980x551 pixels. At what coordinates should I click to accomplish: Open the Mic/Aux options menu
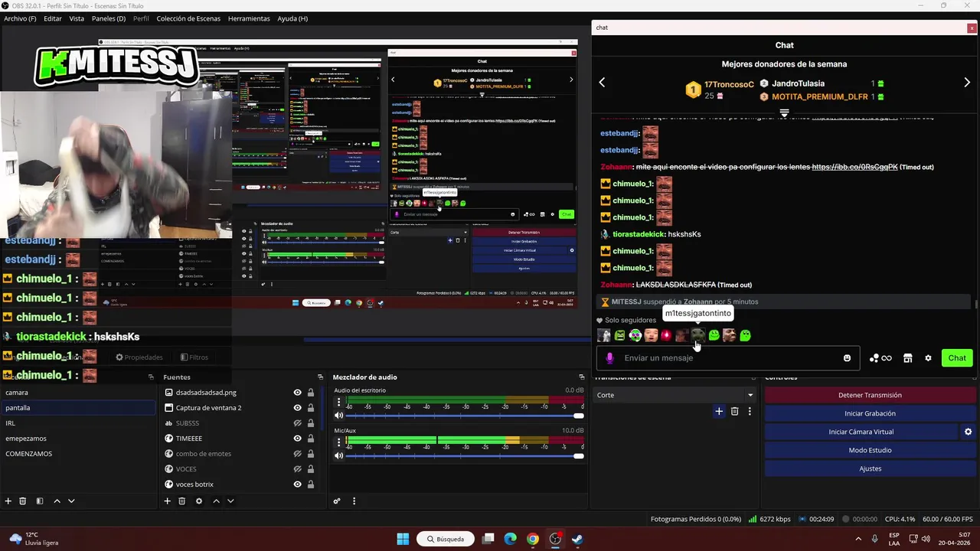338,442
